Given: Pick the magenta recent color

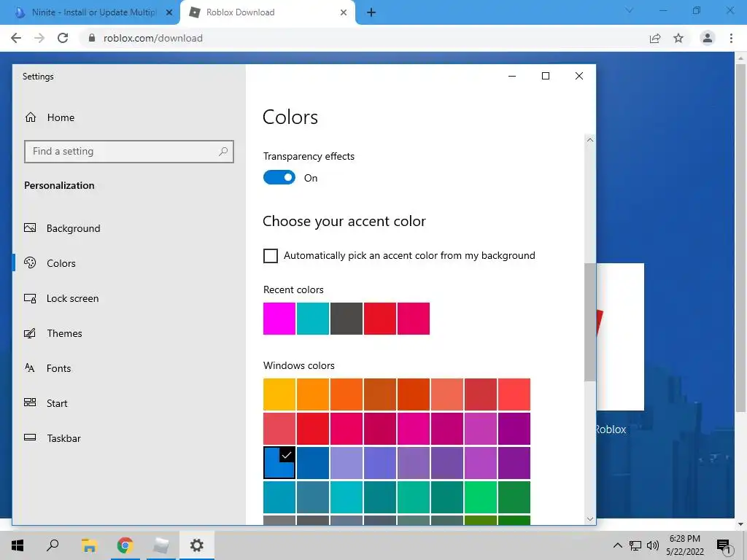Looking at the screenshot, I should point(279,319).
